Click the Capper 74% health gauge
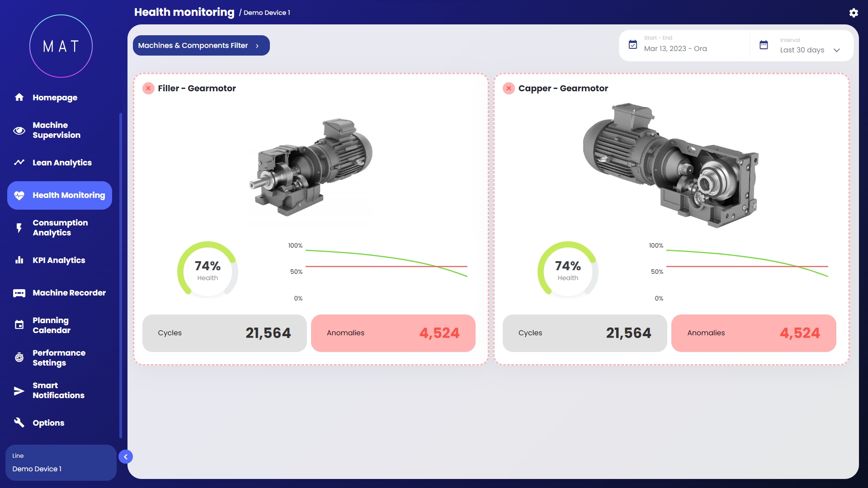Screen dimensions: 868x488 tap(568, 270)
